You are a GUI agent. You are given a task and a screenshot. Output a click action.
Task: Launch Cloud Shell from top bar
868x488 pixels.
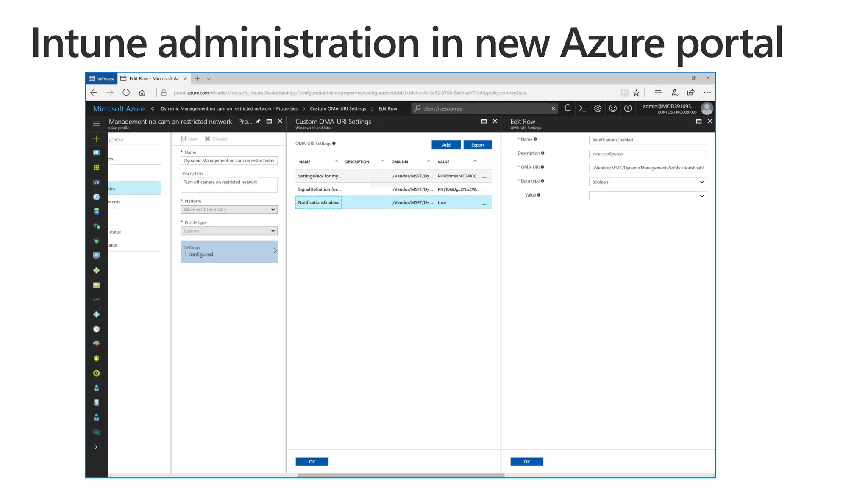pyautogui.click(x=583, y=108)
